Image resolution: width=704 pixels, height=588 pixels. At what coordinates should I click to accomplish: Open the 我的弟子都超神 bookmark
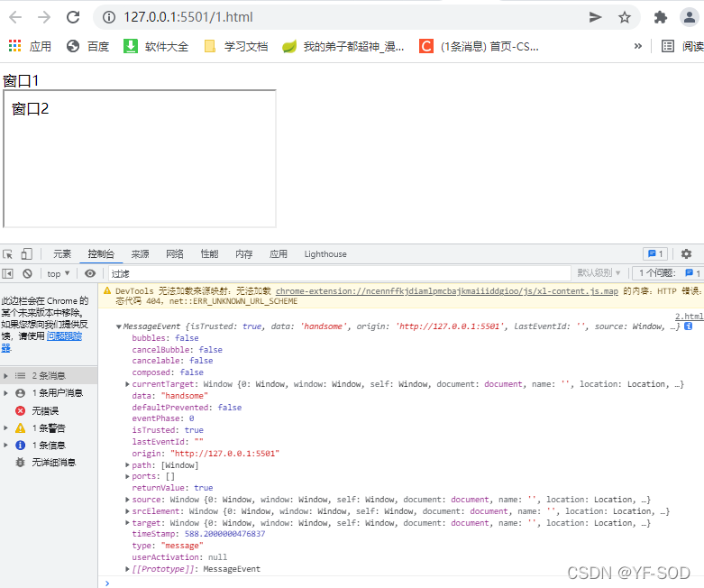click(343, 46)
